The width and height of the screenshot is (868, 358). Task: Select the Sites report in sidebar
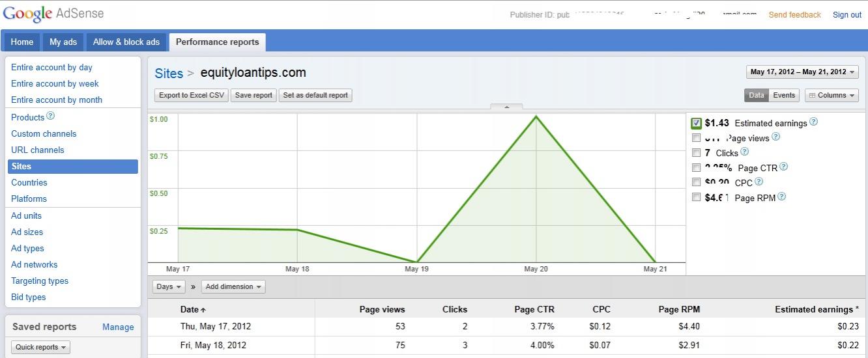pyautogui.click(x=73, y=167)
